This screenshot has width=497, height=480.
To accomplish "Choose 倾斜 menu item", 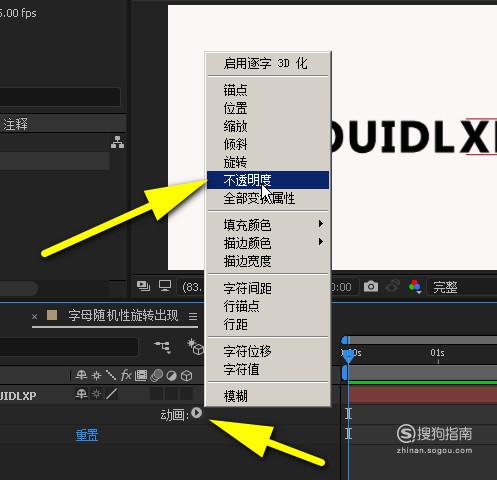I will 268,144.
